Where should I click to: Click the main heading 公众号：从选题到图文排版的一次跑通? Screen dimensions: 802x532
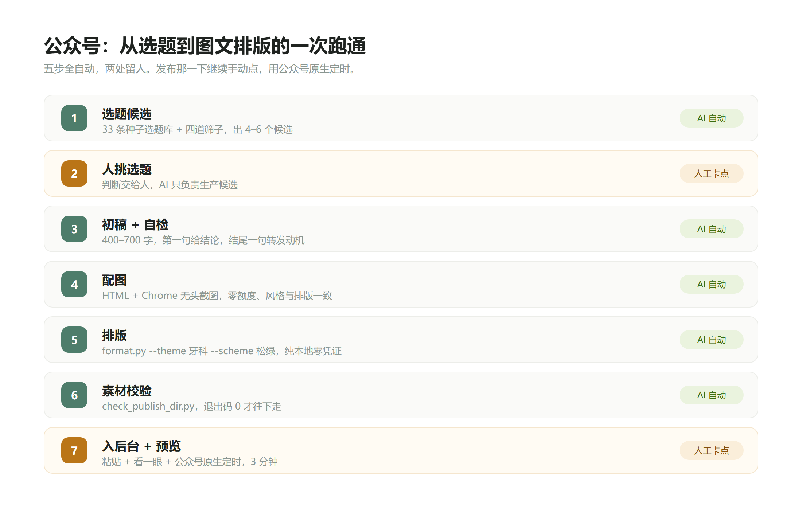[x=205, y=46]
